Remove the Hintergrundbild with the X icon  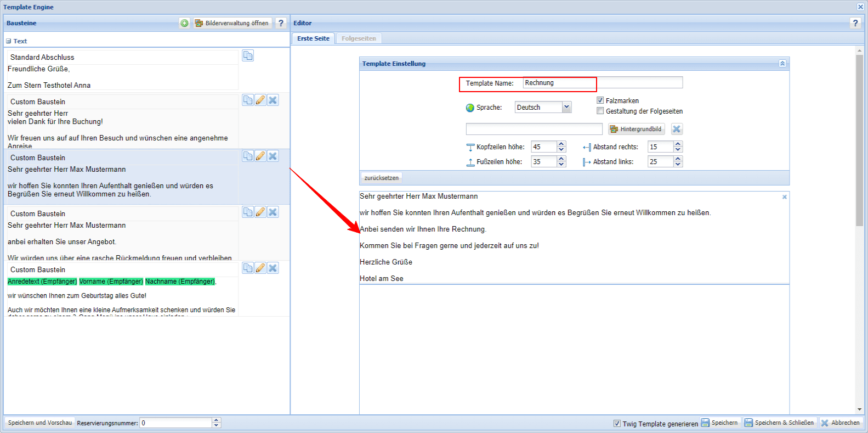(x=677, y=129)
